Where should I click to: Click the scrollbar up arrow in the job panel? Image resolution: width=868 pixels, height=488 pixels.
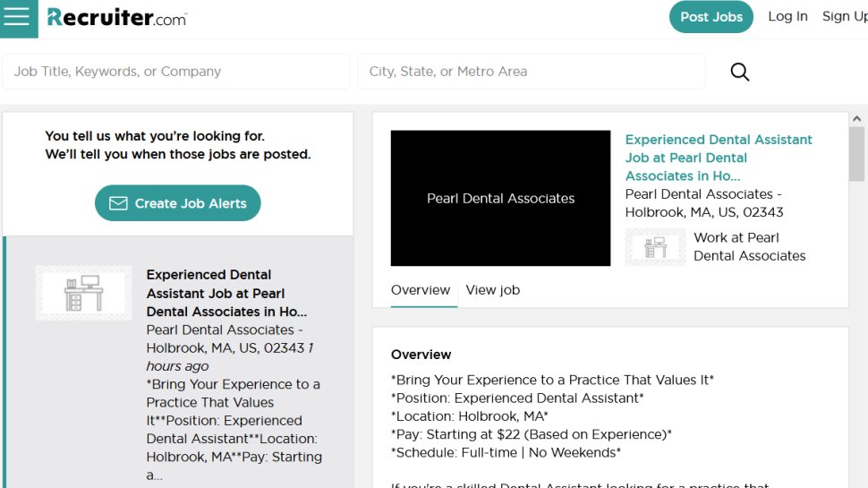[x=856, y=118]
